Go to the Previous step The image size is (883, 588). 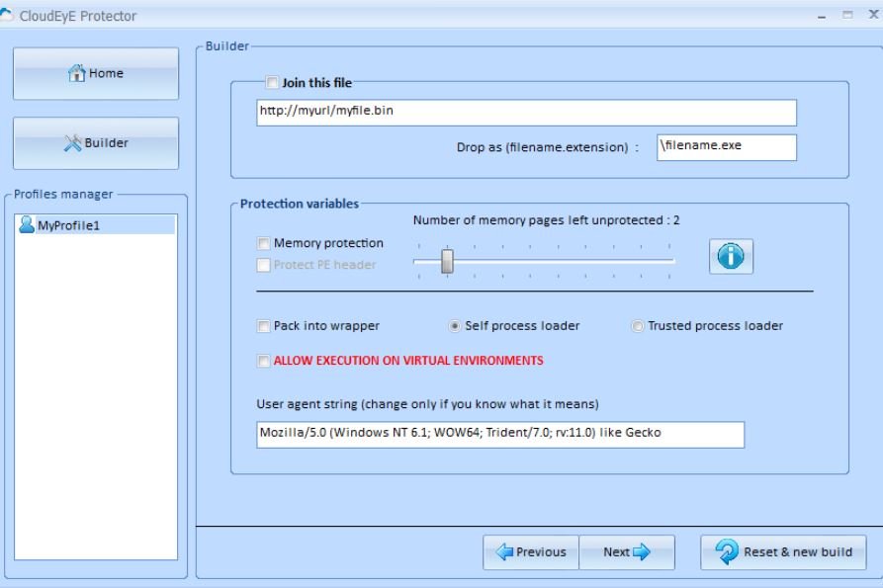point(531,552)
